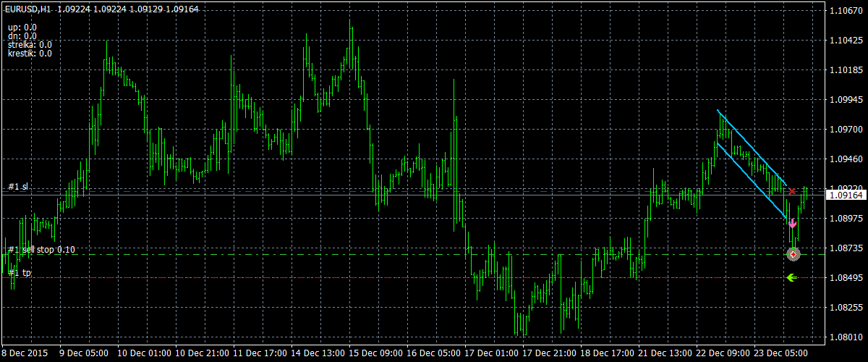Image resolution: width=868 pixels, height=362 pixels.
Task: Click price scale value 1.10425
Action: [846, 41]
